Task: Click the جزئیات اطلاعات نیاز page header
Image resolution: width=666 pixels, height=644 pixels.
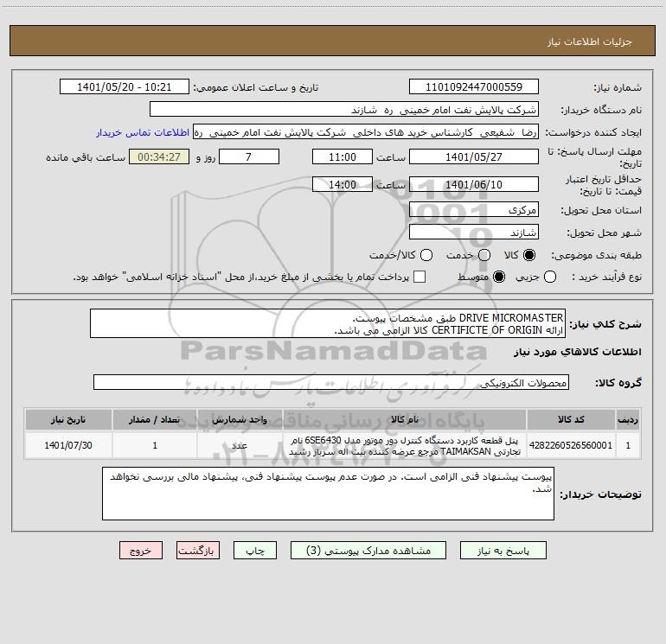Action: coord(590,41)
